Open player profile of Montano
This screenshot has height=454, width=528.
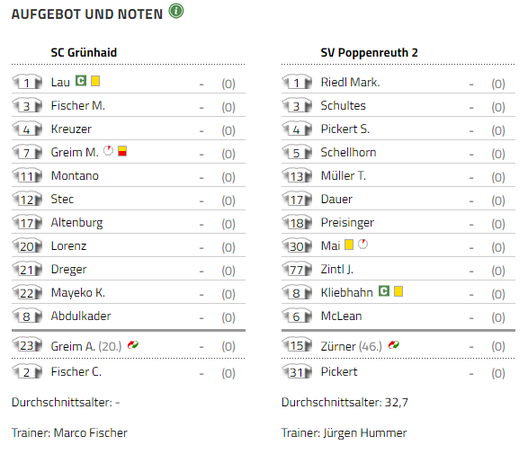[x=75, y=176]
